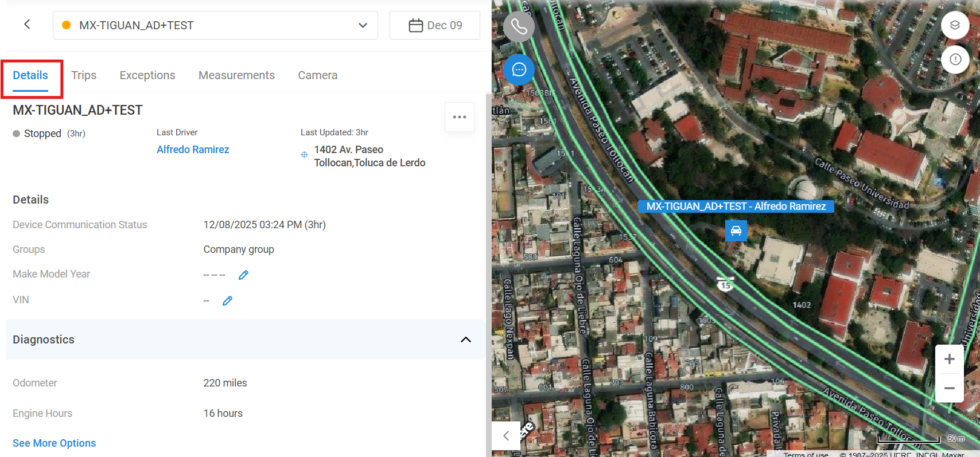
Task: Edit the Make Model Year pencil icon
Action: (x=243, y=275)
